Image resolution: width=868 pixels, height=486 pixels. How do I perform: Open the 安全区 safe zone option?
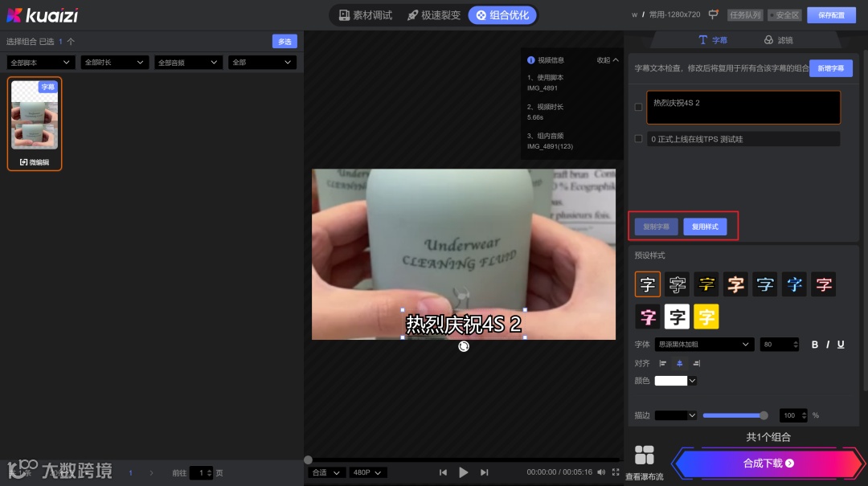(x=785, y=15)
